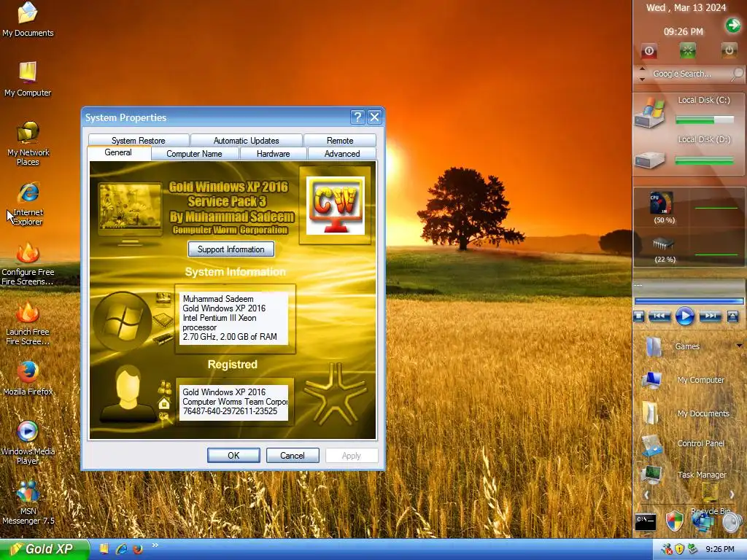Viewport: 747px width, 560px height.
Task: Go to next launcher page arrow
Action: pyautogui.click(x=732, y=494)
